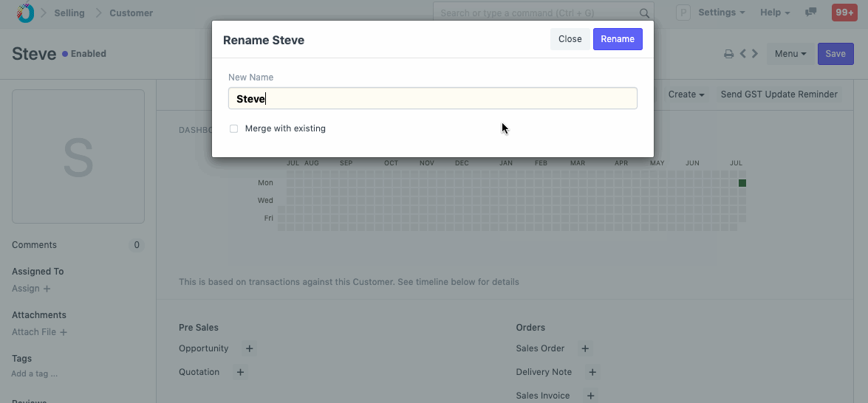Screen dimensions: 868x403
Task: Click the customer image placeholder S
Action: click(78, 156)
